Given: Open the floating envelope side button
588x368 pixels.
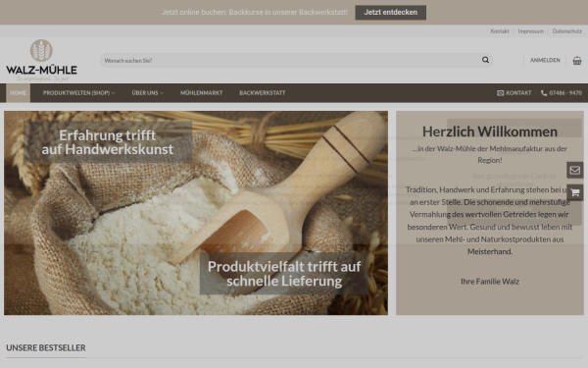Looking at the screenshot, I should pyautogui.click(x=575, y=170).
